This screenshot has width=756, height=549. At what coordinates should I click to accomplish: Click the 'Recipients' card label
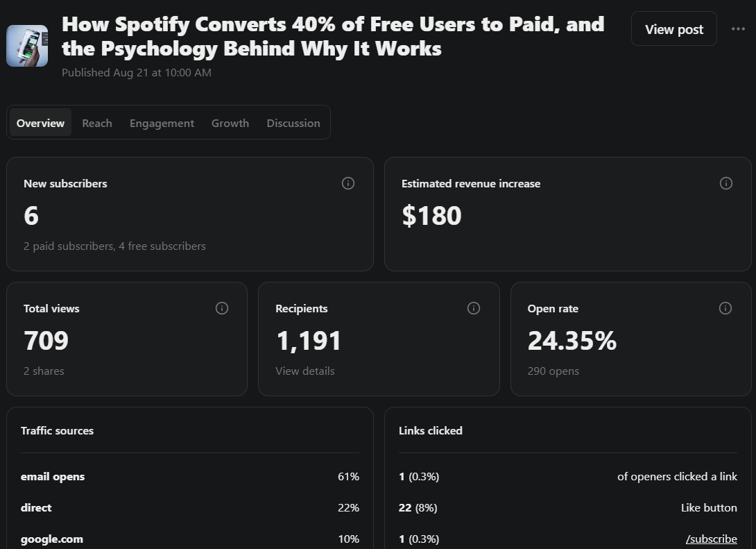tap(301, 308)
